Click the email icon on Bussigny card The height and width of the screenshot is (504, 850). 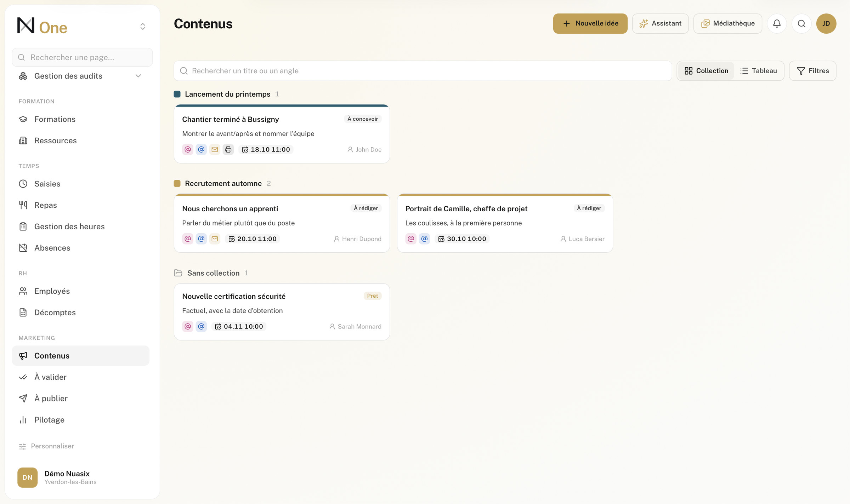215,149
